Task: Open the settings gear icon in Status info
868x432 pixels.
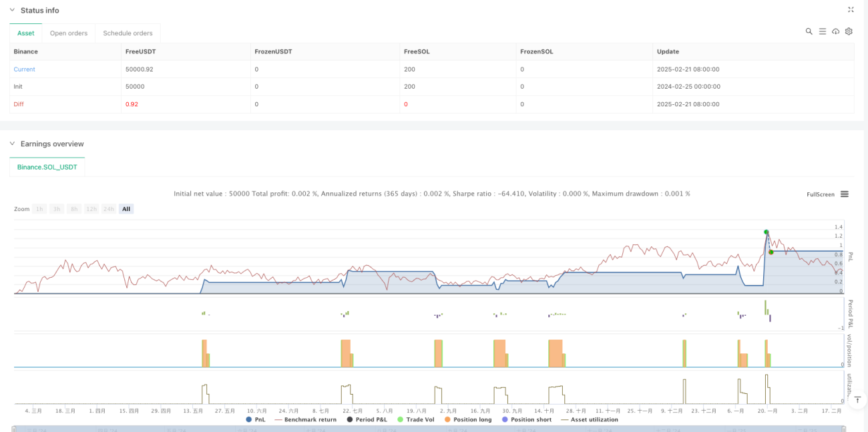Action: tap(849, 31)
